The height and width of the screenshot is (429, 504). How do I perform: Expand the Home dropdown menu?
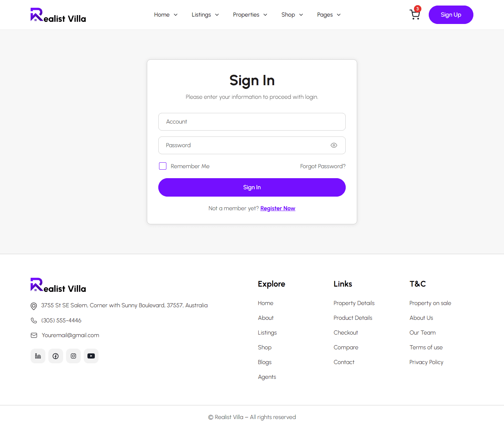[x=166, y=15]
